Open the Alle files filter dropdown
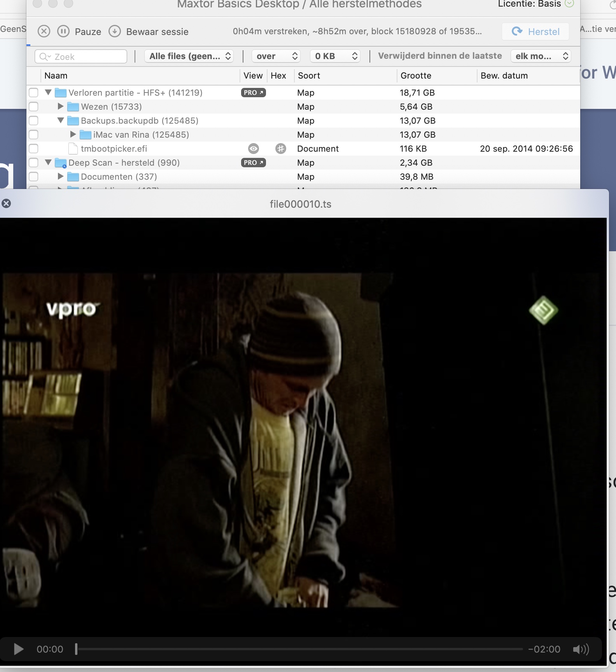Screen dimensions: 616x672 tap(189, 56)
